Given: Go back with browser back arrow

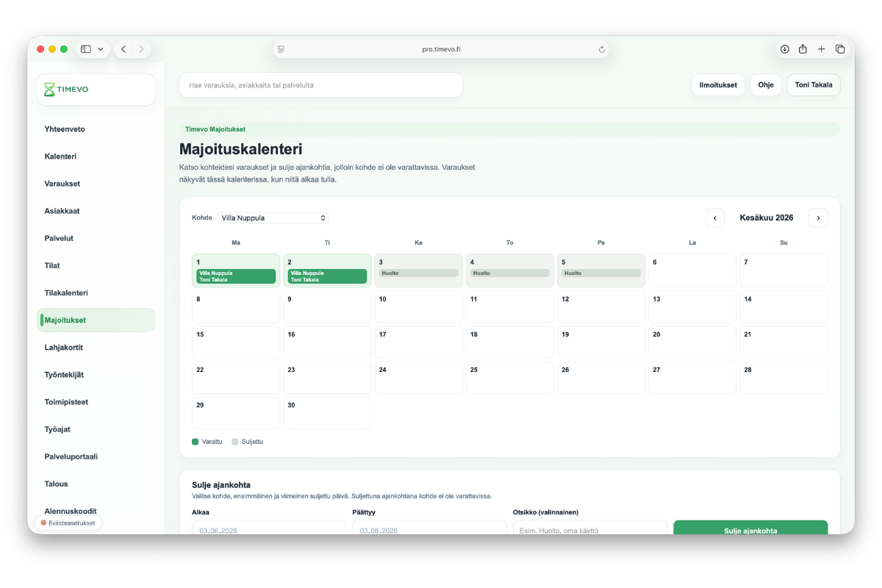Looking at the screenshot, I should 123,49.
